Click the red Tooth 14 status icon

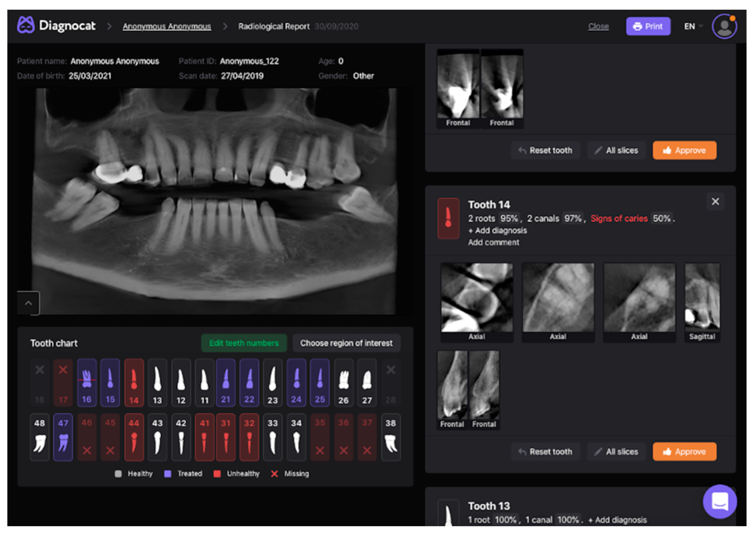[x=448, y=218]
